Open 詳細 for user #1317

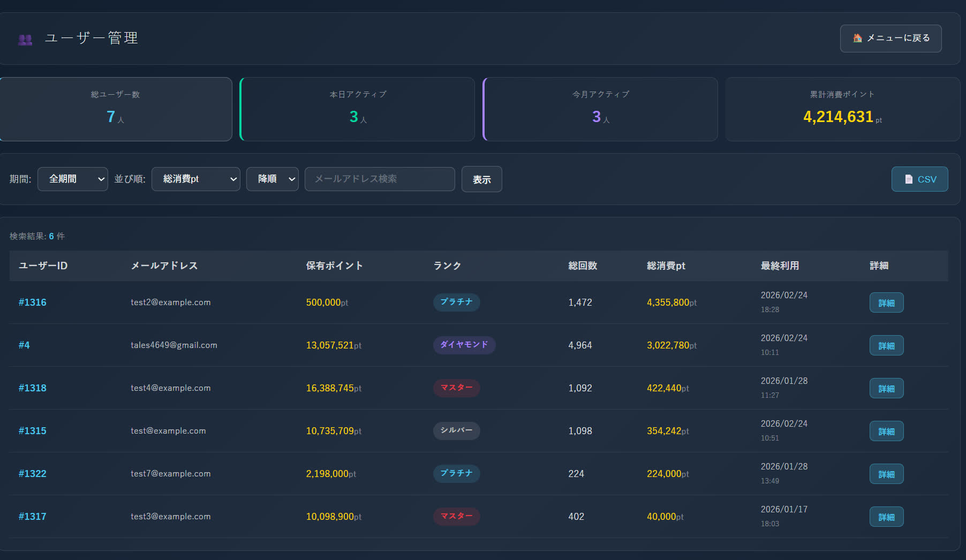(886, 517)
